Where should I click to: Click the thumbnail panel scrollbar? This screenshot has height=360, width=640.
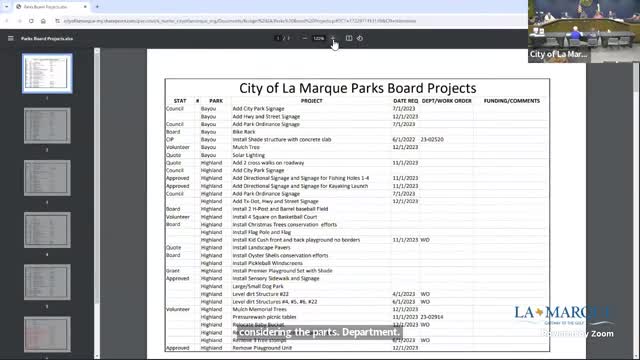tap(97, 178)
